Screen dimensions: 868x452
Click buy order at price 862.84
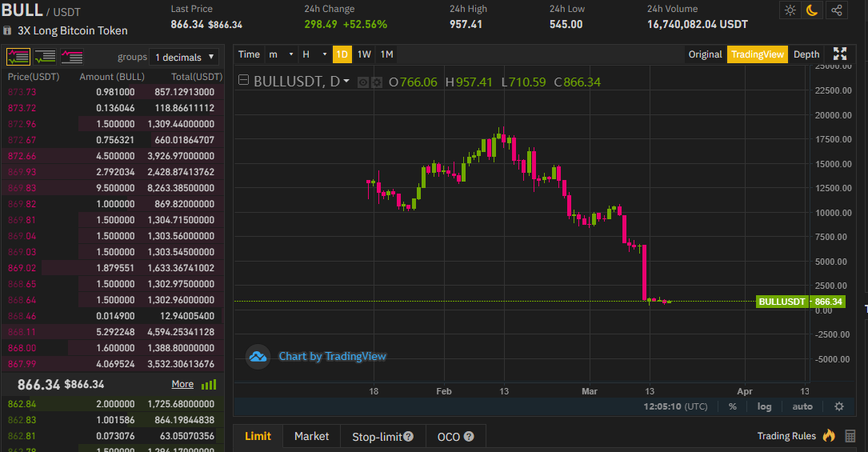[113, 404]
